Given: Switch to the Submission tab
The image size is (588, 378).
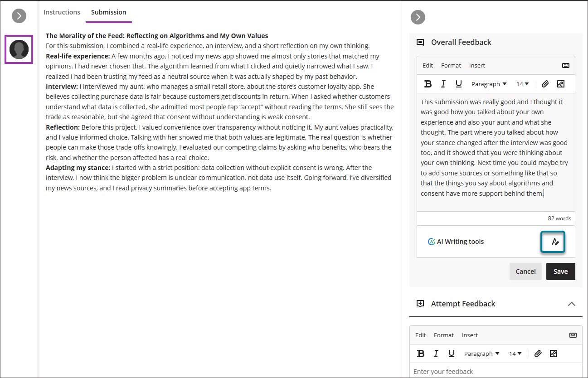Looking at the screenshot, I should [x=109, y=12].
